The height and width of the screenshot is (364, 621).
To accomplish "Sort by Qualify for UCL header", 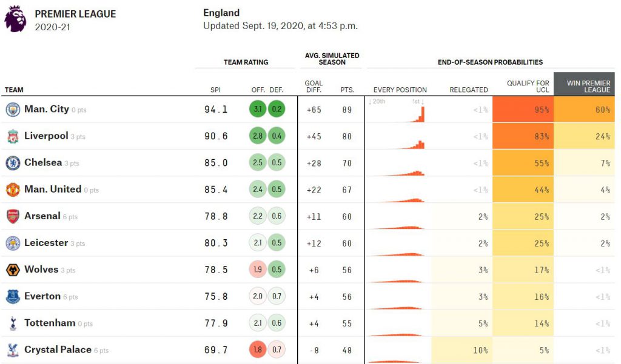I will coord(528,86).
